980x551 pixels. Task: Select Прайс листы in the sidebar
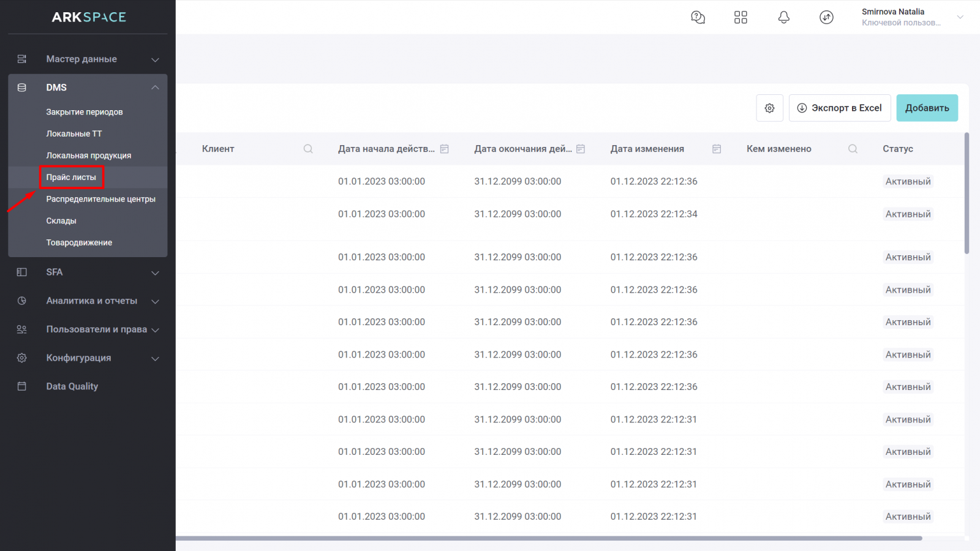click(x=71, y=178)
